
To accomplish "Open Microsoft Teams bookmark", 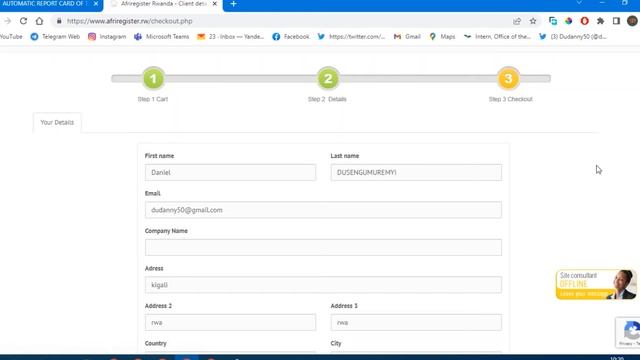I will coord(162,37).
